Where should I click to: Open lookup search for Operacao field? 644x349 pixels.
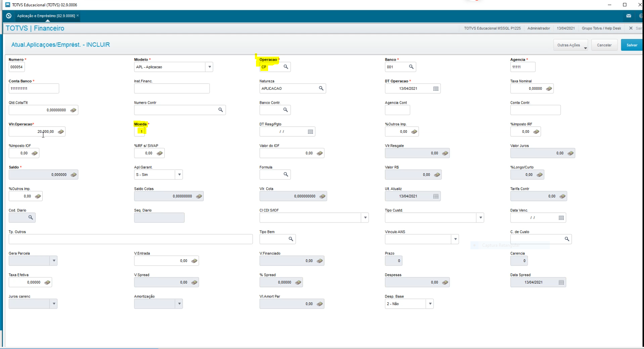click(286, 67)
